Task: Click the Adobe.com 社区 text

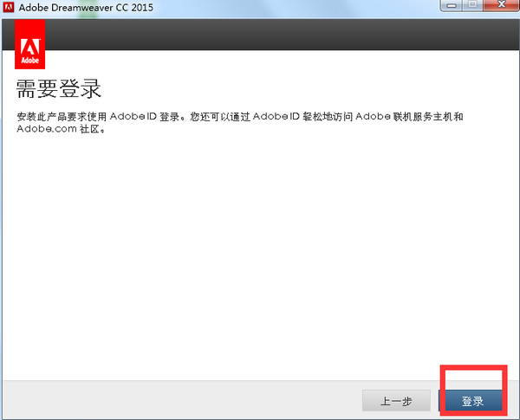Action: 62,128
